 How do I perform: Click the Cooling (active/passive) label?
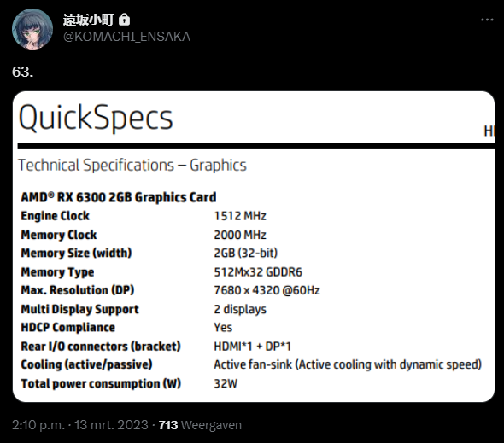[86, 365]
